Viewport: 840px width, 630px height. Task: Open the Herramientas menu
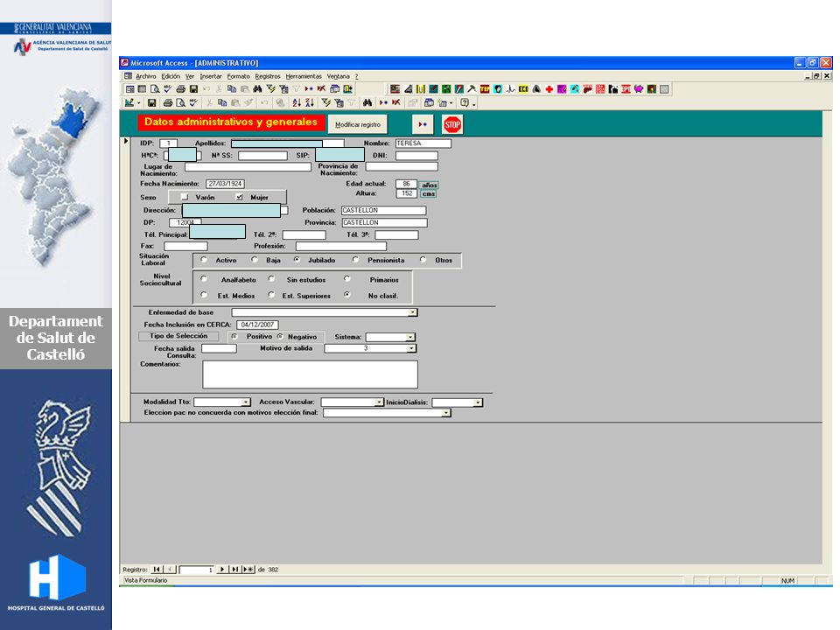click(x=304, y=76)
